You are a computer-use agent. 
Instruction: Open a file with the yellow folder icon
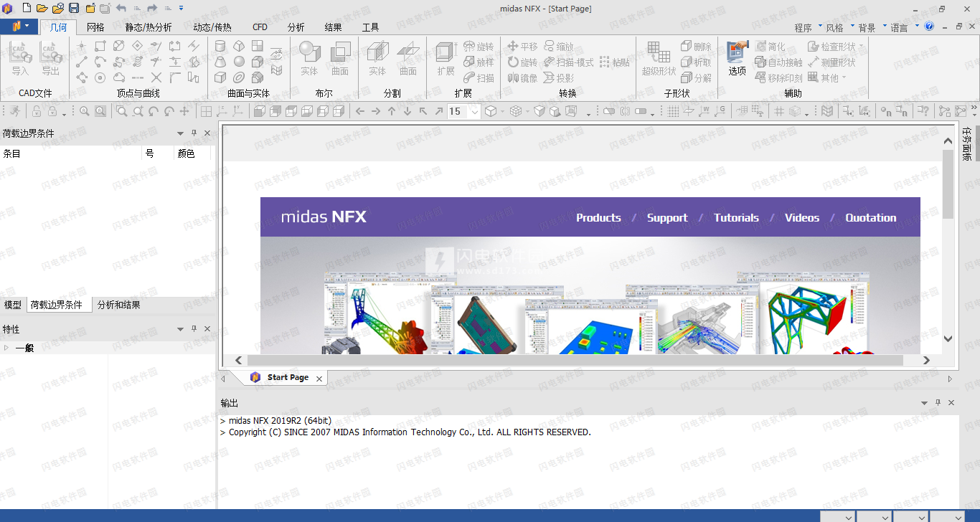click(42, 9)
